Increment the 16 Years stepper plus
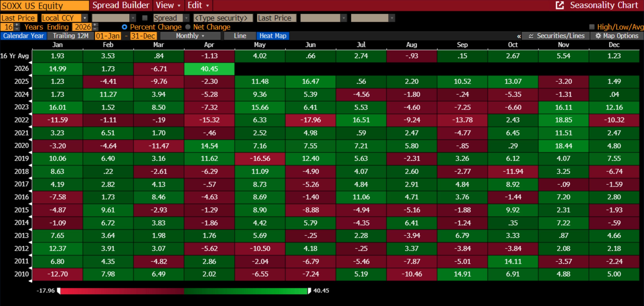 [17, 25]
